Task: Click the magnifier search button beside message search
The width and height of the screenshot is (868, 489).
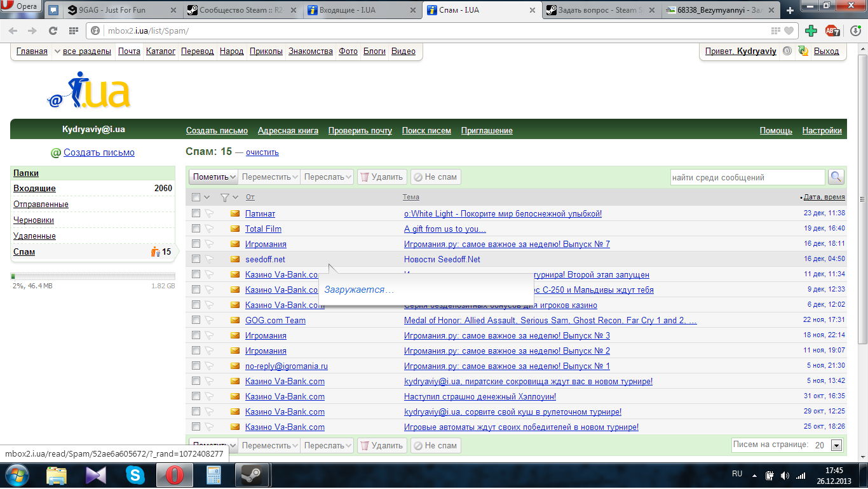Action: pos(836,177)
